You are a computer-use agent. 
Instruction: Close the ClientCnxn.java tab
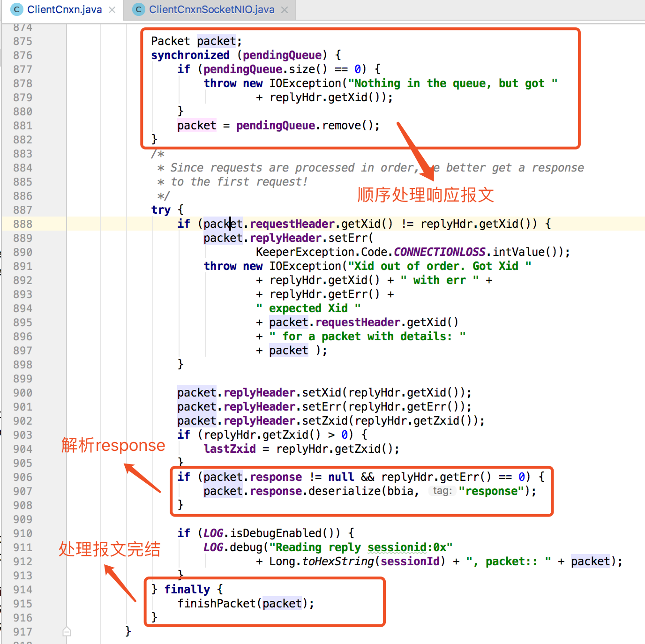[112, 10]
